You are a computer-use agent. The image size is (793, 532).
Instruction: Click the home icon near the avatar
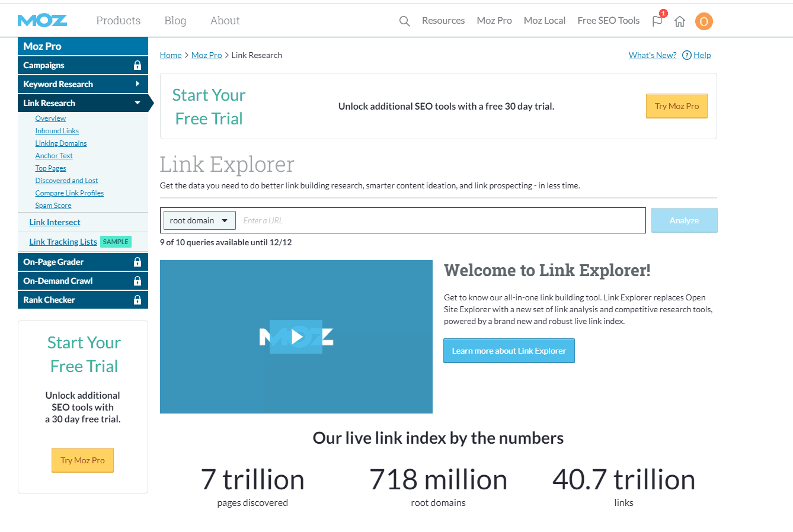[679, 20]
